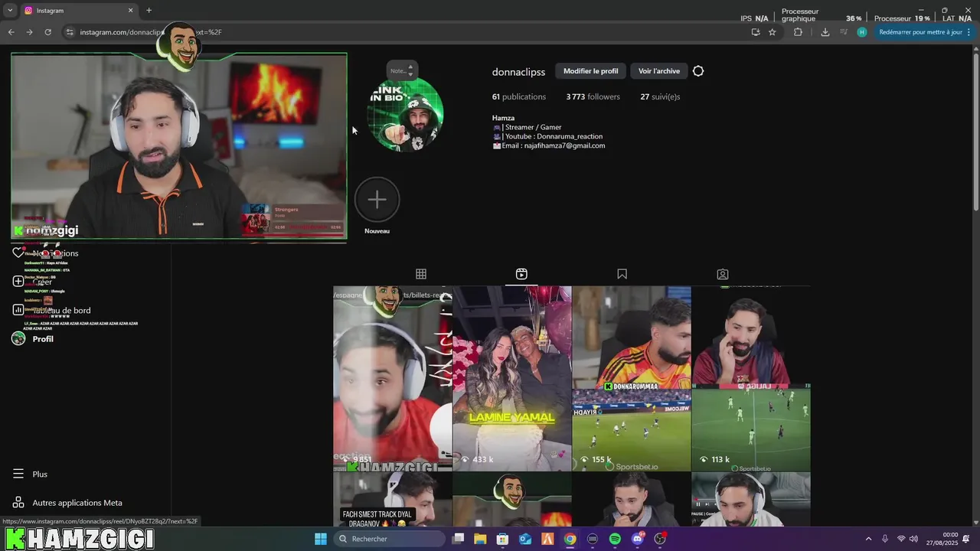Open Outlook from the taskbar
The width and height of the screenshot is (980, 551).
coord(525,539)
